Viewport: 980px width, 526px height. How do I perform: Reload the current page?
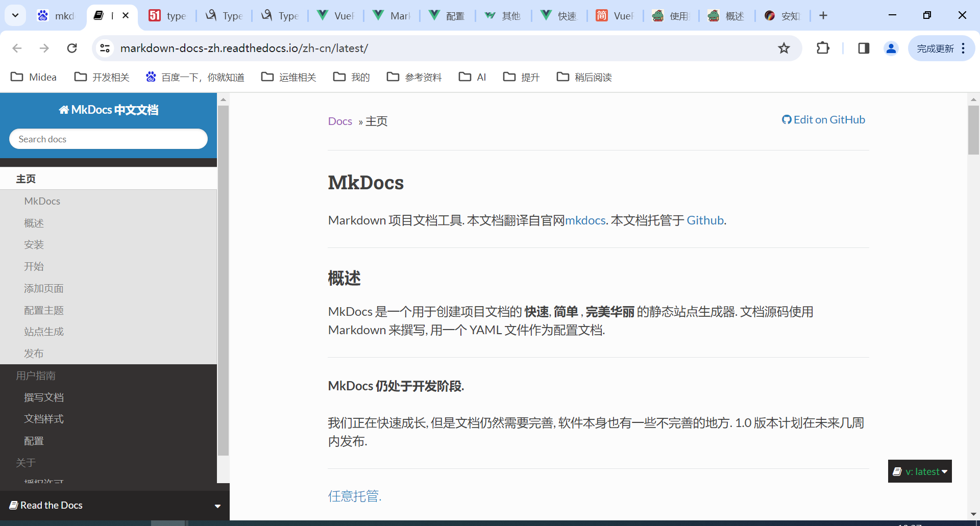[72, 48]
